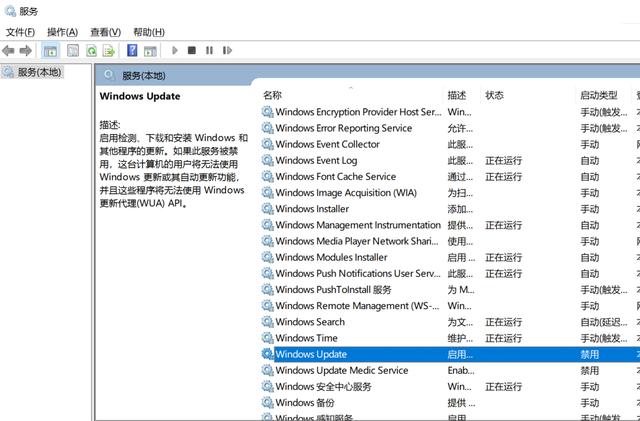Select Windows Installer service
The height and width of the screenshot is (421, 640).
click(x=451, y=209)
